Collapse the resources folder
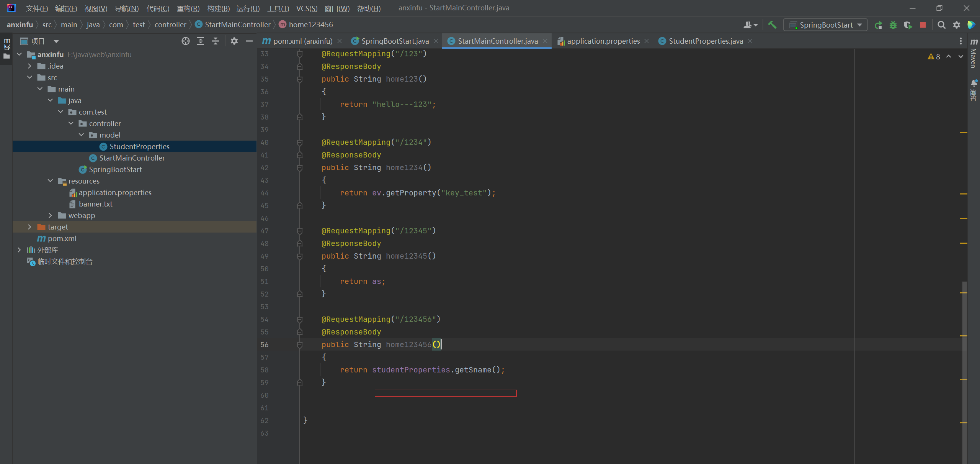 coord(50,181)
